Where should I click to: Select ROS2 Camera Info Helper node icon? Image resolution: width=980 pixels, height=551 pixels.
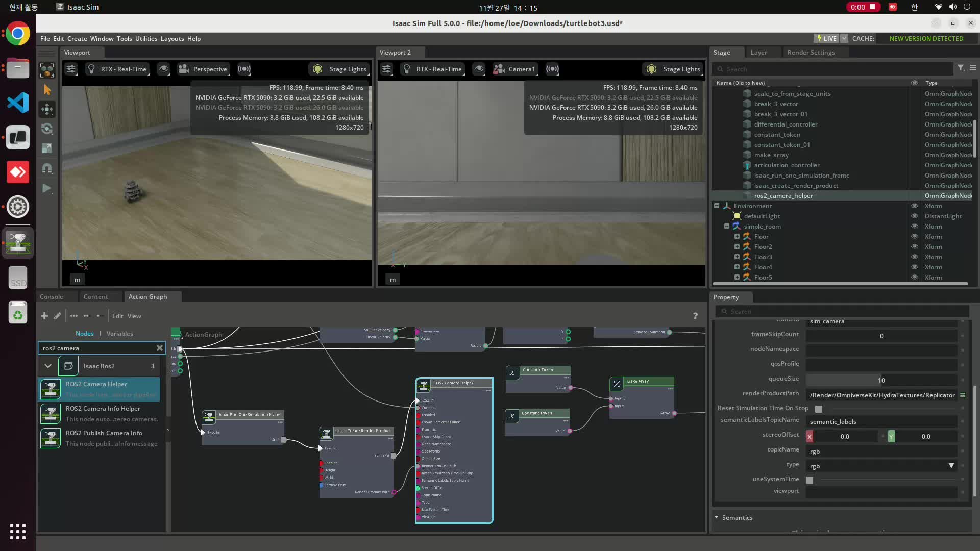(51, 414)
